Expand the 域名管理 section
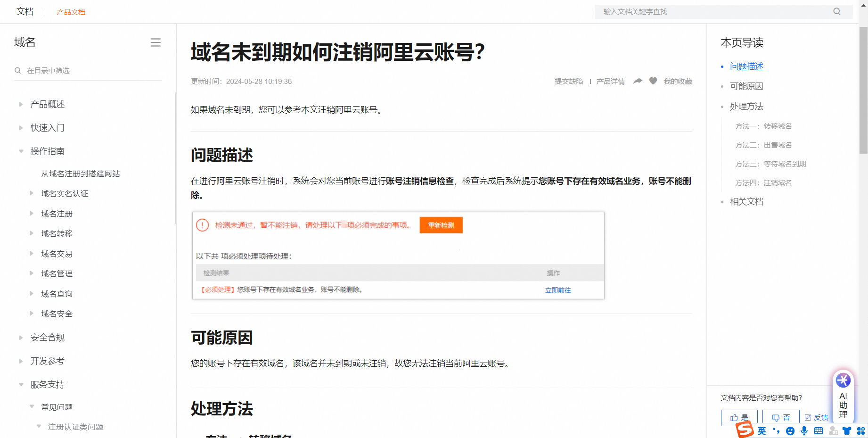 click(x=32, y=273)
